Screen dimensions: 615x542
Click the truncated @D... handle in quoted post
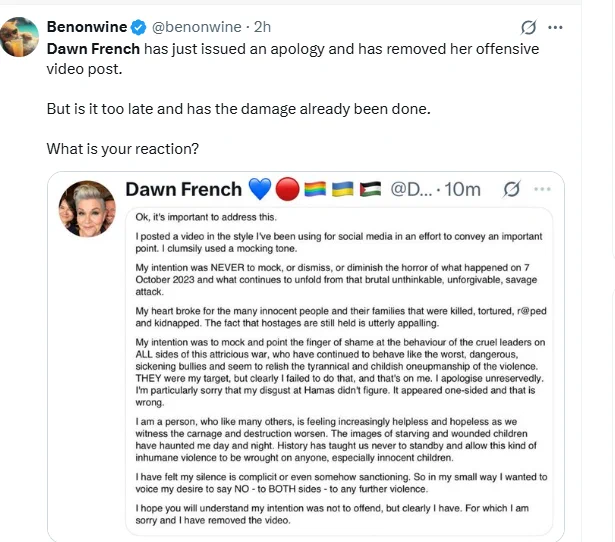(411, 189)
